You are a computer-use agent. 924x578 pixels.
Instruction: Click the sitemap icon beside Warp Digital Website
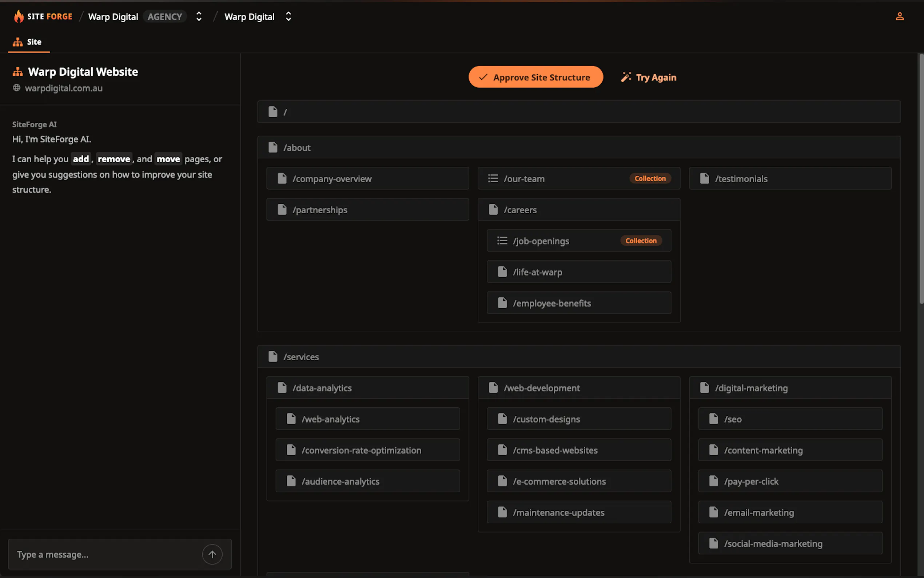point(17,71)
